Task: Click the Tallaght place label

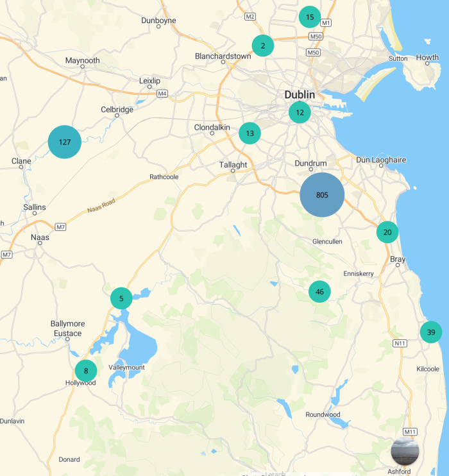Action: pos(233,165)
